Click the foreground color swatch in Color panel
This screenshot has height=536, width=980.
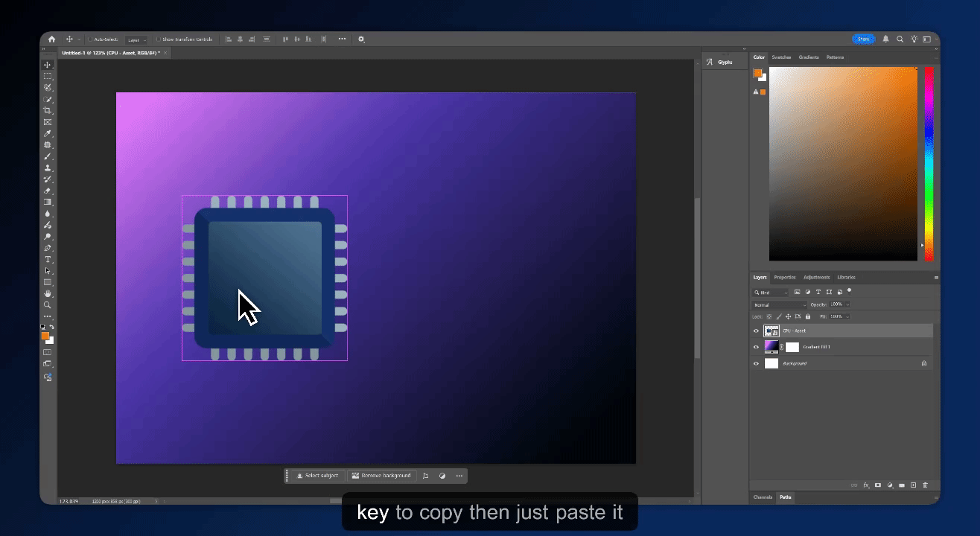757,73
